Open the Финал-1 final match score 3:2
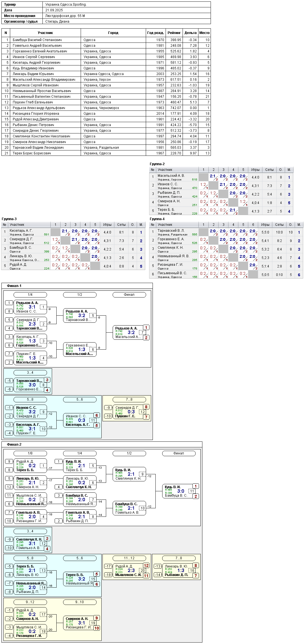 click(x=131, y=332)
